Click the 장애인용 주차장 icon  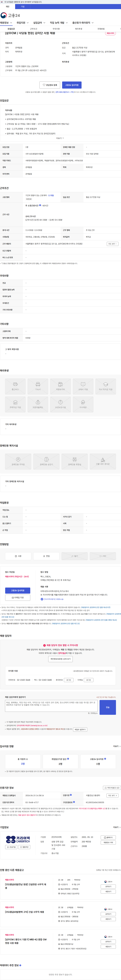(18, 461)
